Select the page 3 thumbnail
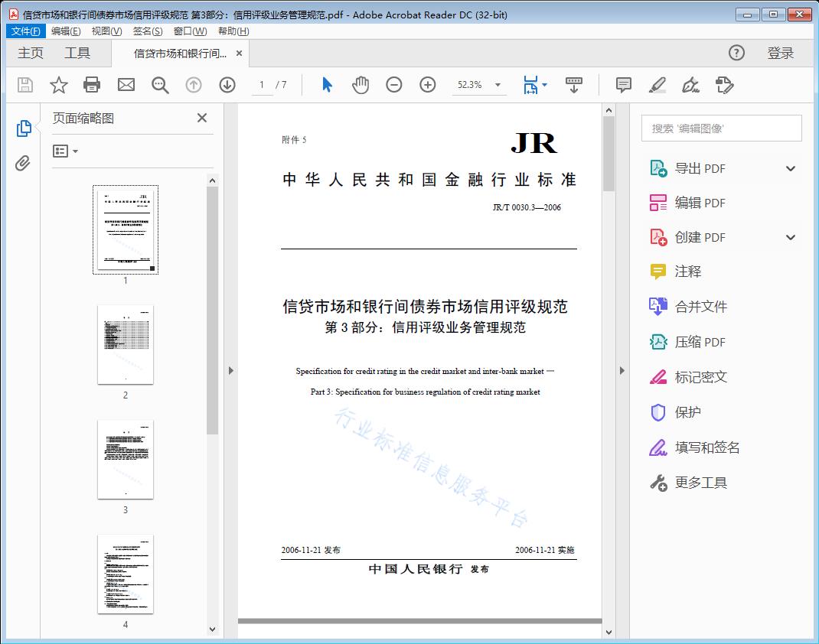This screenshot has height=644, width=819. pos(126,459)
